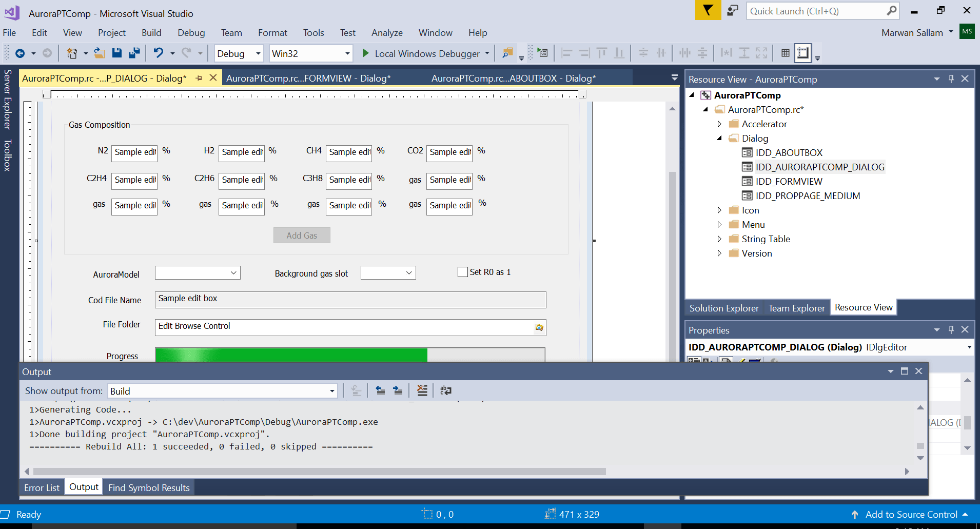Screen dimensions: 980x529
Task: Click the Make Same Height icon
Action: [744, 53]
